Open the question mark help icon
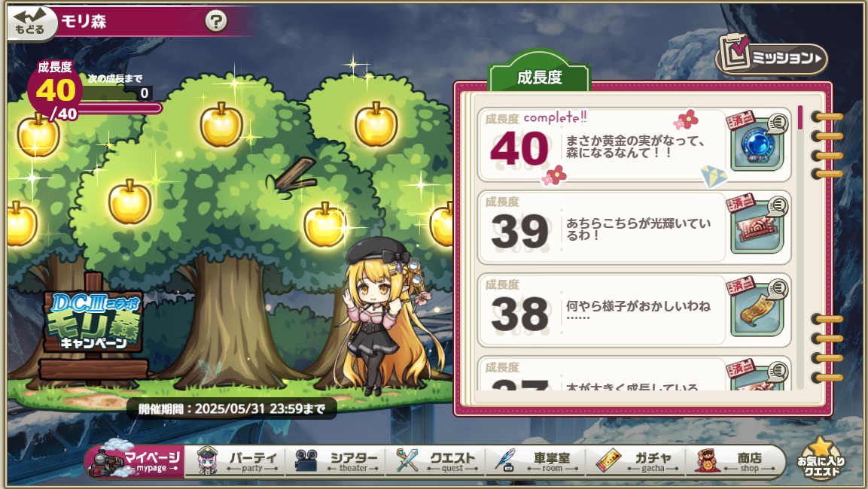 point(216,22)
